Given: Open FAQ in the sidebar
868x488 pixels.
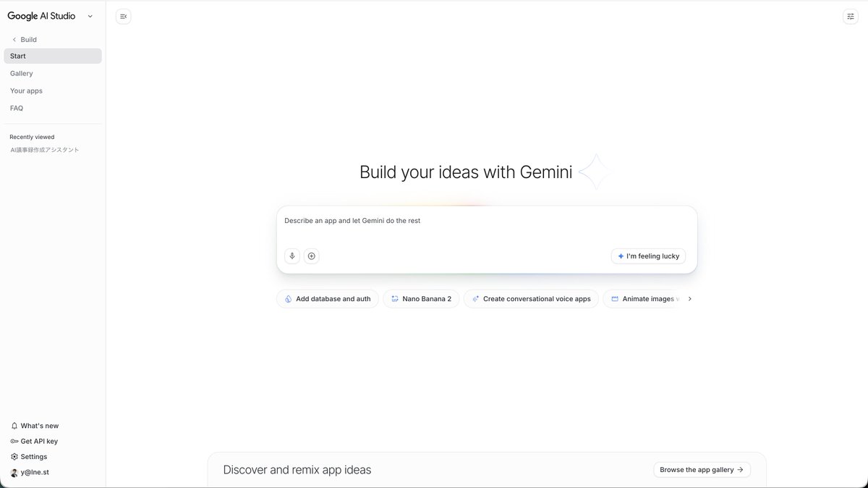Looking at the screenshot, I should click(x=53, y=108).
